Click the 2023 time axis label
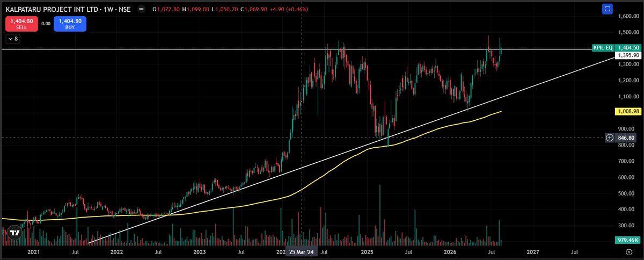 pyautogui.click(x=200, y=251)
